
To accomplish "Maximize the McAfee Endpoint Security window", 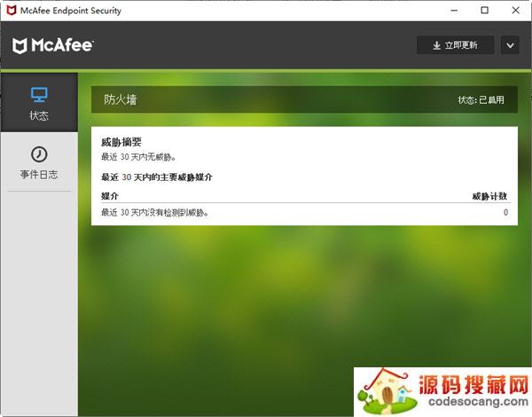I will pyautogui.click(x=485, y=11).
